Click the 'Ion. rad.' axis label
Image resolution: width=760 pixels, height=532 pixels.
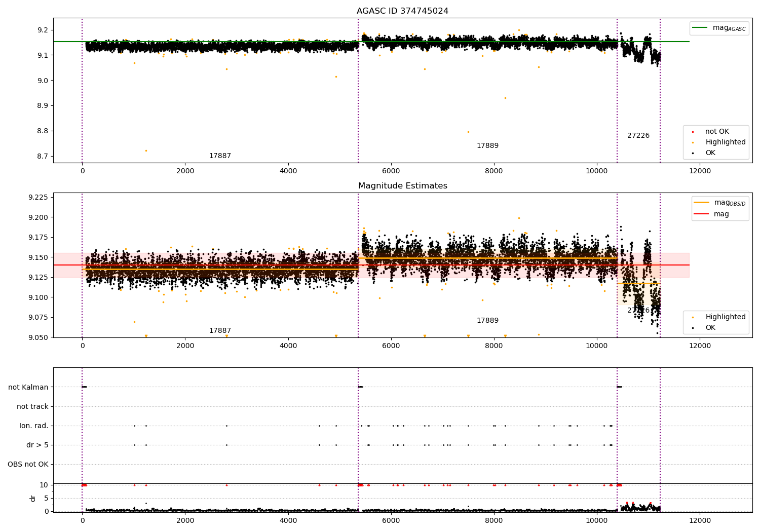[x=34, y=426]
